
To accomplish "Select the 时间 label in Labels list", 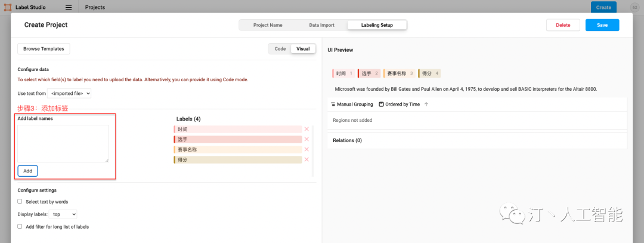I will [x=238, y=129].
